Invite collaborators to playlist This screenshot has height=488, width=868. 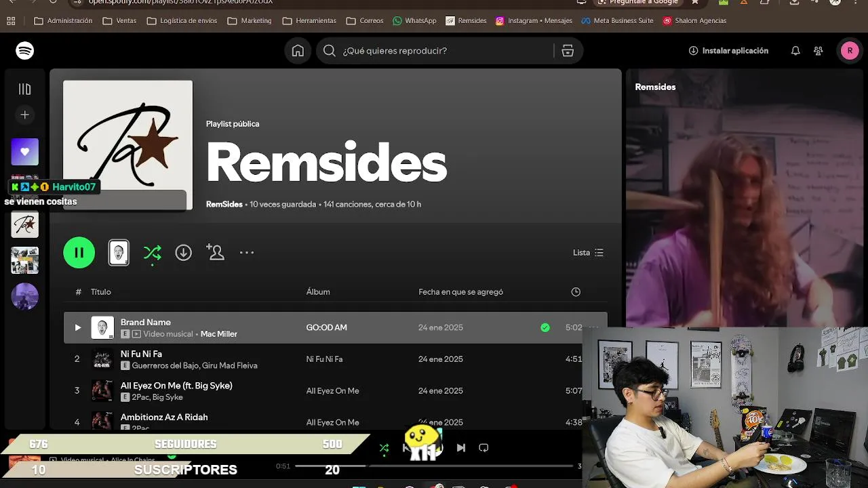[216, 253]
